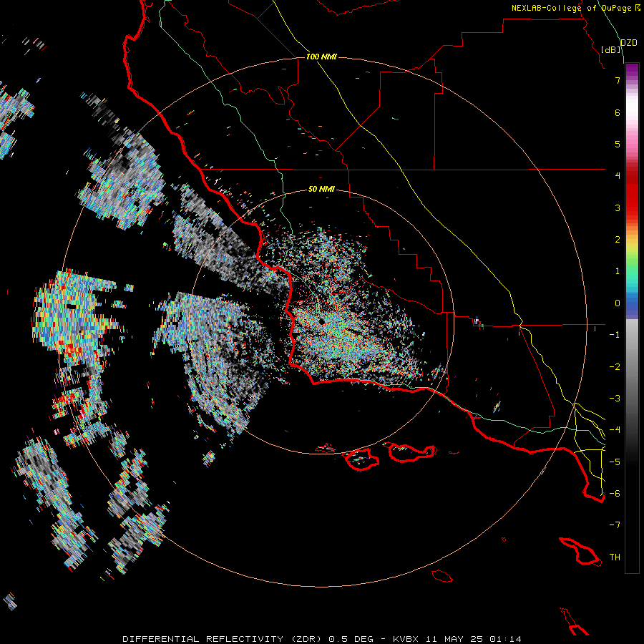This screenshot has width=644, height=644.
Task: Click the '-1' value on color scale
Action: pos(615,335)
